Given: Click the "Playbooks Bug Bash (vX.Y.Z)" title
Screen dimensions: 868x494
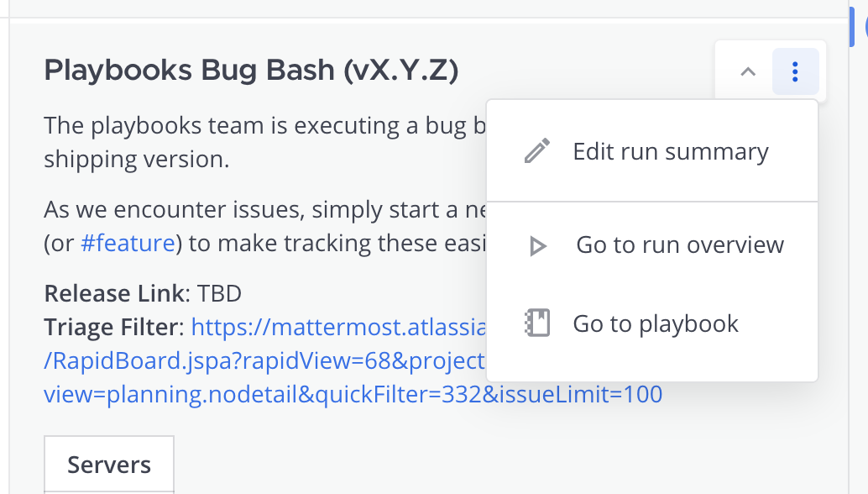Looking at the screenshot, I should 251,70.
